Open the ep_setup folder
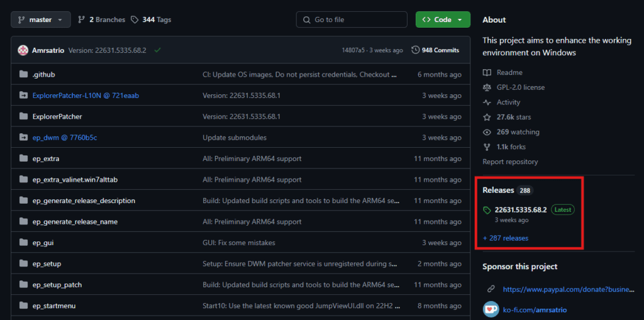 tap(47, 264)
